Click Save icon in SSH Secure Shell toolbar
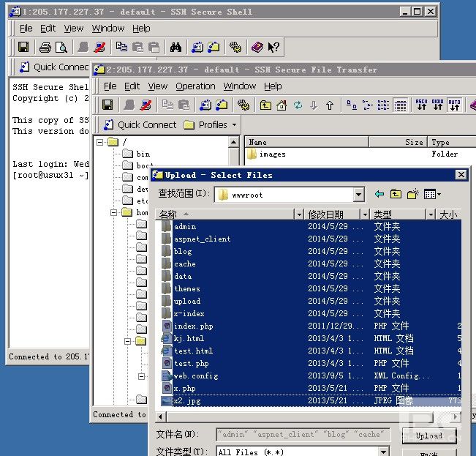The height and width of the screenshot is (456, 476). pyautogui.click(x=23, y=47)
